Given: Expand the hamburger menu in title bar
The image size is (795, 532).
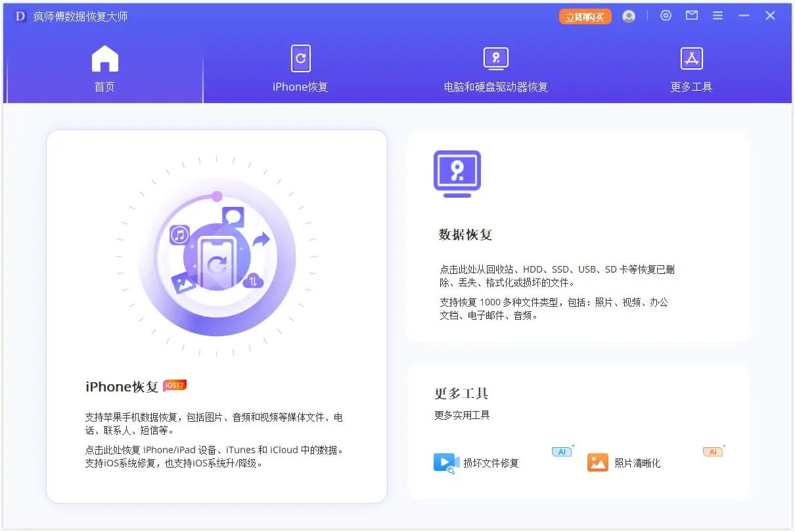Looking at the screenshot, I should click(717, 16).
